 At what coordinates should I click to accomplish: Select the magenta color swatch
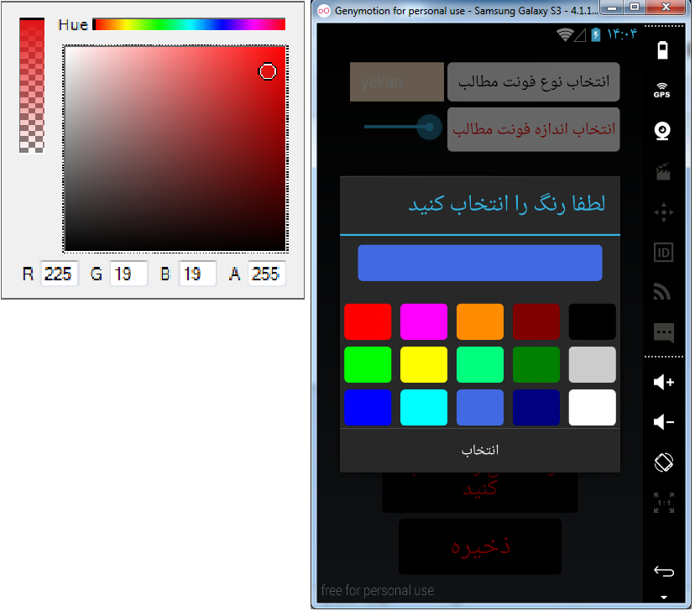[424, 322]
